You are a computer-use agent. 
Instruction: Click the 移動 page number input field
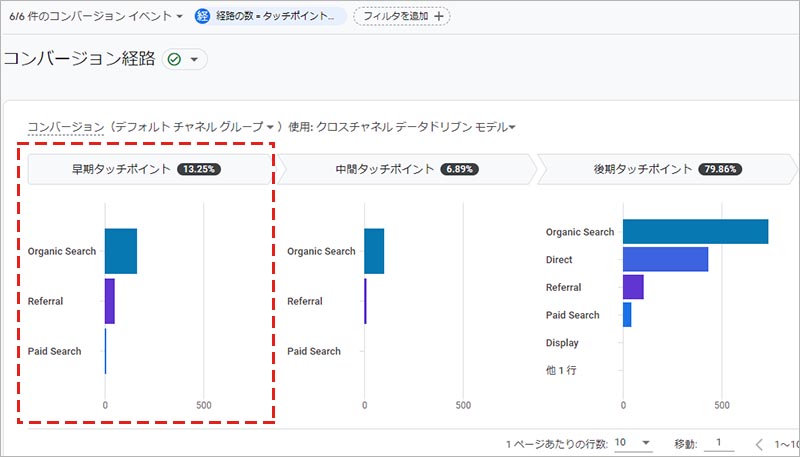tap(717, 442)
